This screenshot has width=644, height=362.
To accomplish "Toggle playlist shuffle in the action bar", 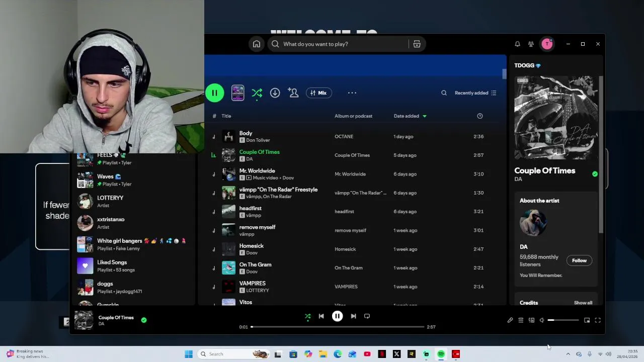I will [257, 93].
